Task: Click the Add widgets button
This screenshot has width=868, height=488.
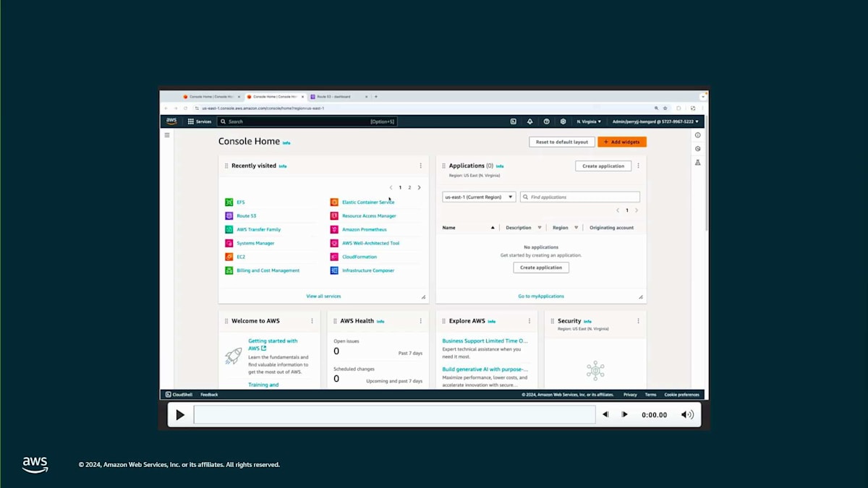Action: coord(622,142)
